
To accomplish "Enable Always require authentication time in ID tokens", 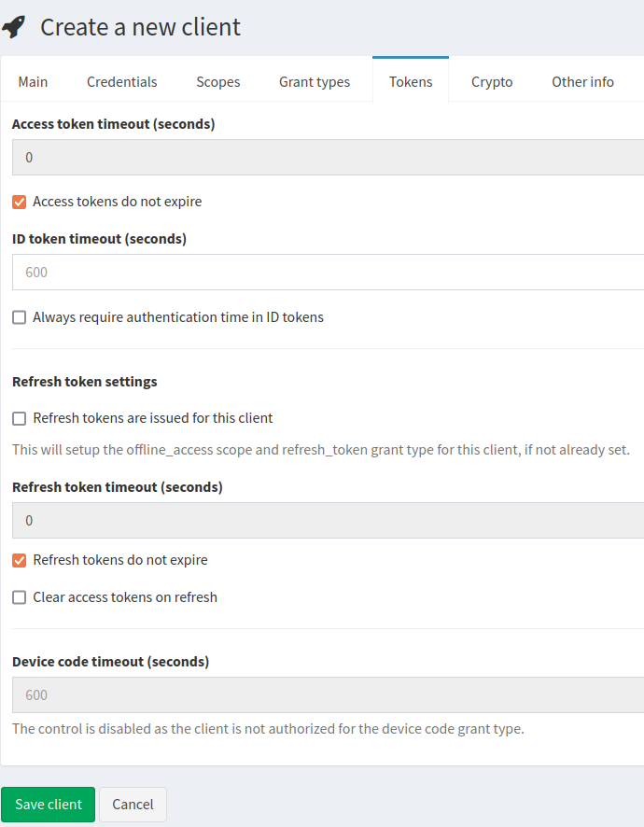I will tap(18, 316).
